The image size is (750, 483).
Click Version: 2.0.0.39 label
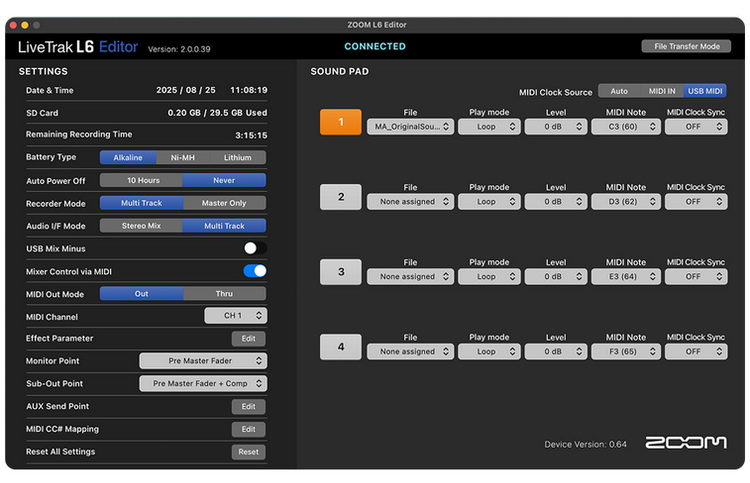pyautogui.click(x=179, y=49)
